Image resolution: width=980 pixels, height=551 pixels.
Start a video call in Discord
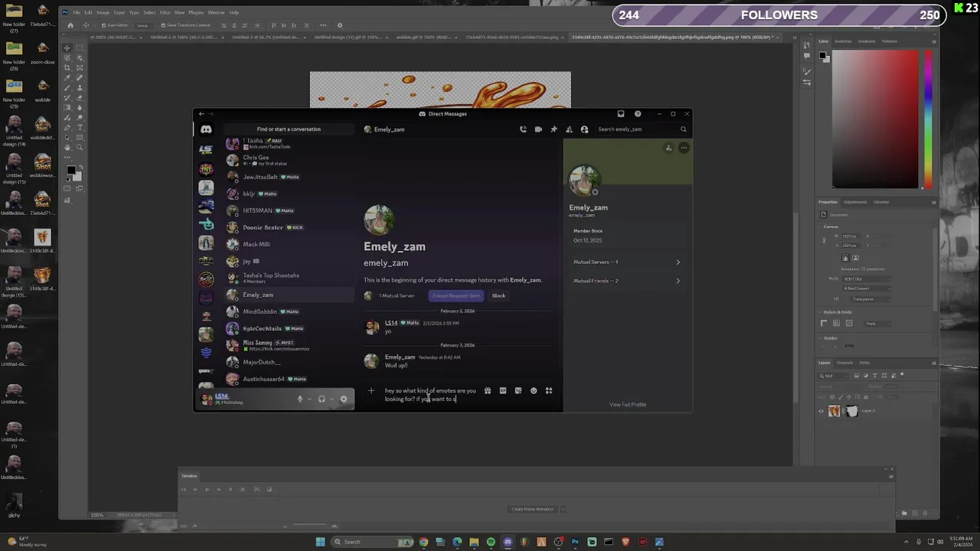coord(538,129)
